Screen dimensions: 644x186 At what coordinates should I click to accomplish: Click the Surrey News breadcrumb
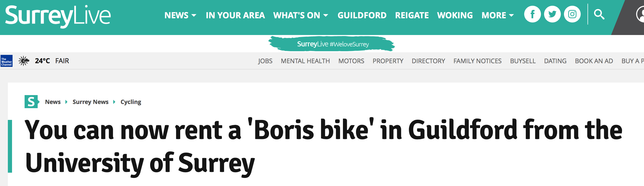click(91, 102)
